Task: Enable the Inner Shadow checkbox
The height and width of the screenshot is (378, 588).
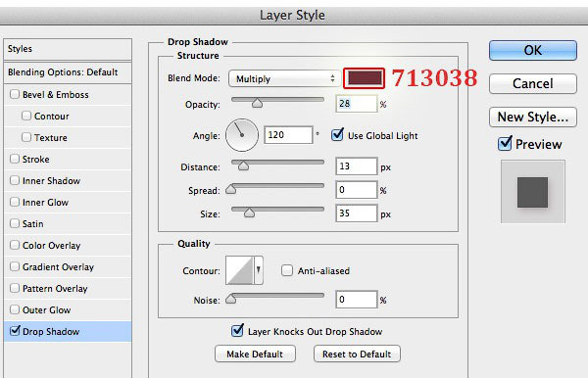Action: point(15,180)
